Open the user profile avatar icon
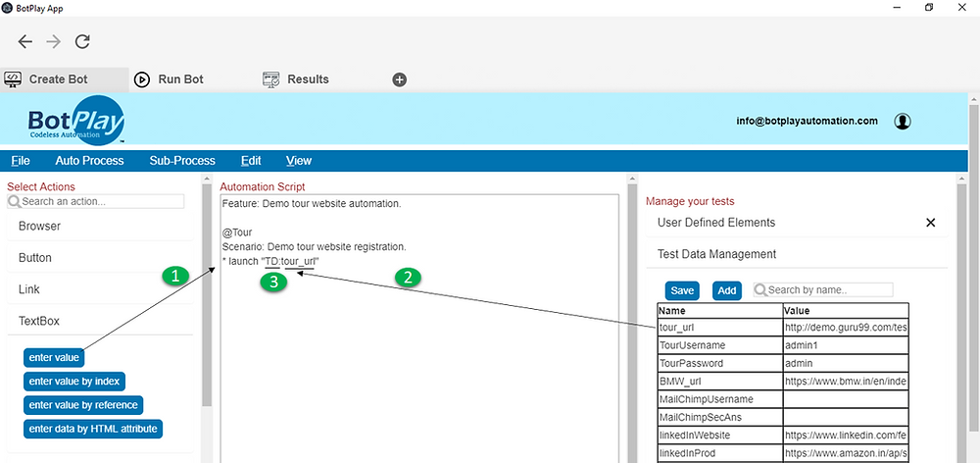The width and height of the screenshot is (980, 463). pos(902,122)
